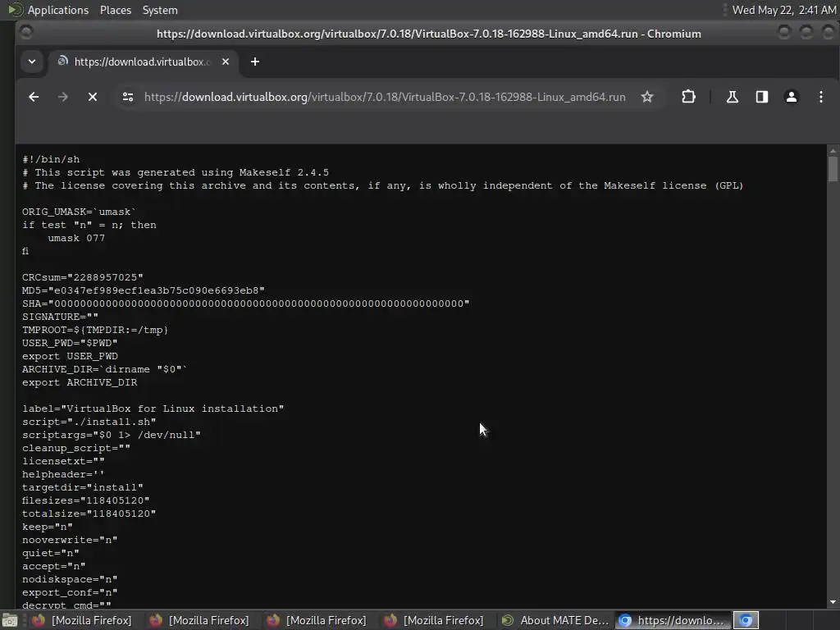The image size is (840, 630).
Task: Click the nodiskspace="n" line
Action: 70,579
